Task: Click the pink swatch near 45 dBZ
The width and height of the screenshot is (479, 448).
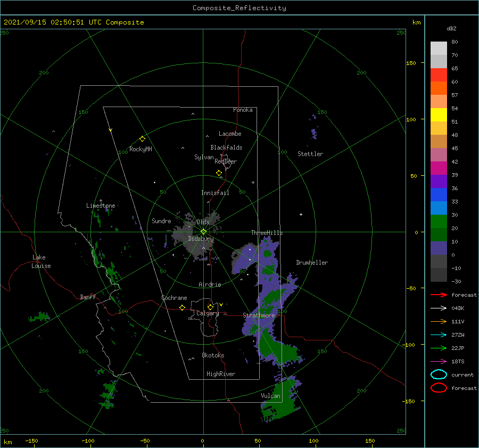Action: (439, 154)
